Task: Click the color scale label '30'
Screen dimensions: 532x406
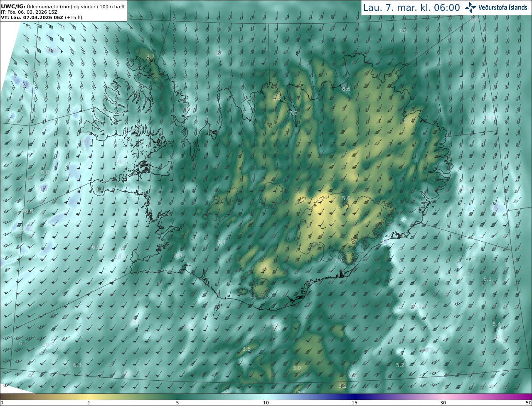Action: click(x=443, y=403)
